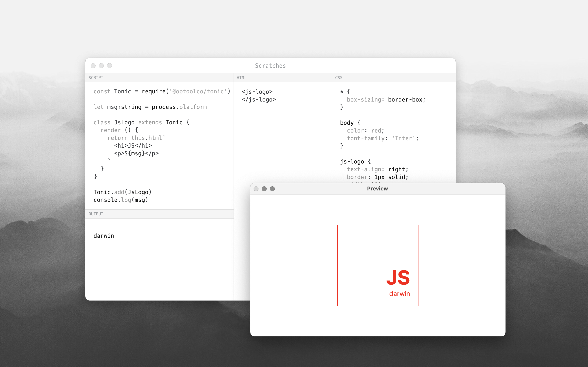Click the 'color: red;' CSS rule

pos(365,130)
